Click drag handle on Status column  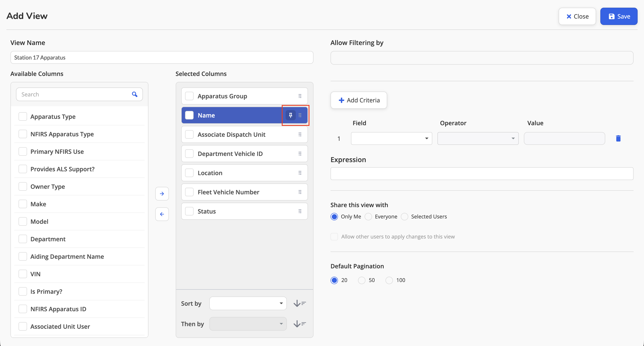pyautogui.click(x=300, y=211)
